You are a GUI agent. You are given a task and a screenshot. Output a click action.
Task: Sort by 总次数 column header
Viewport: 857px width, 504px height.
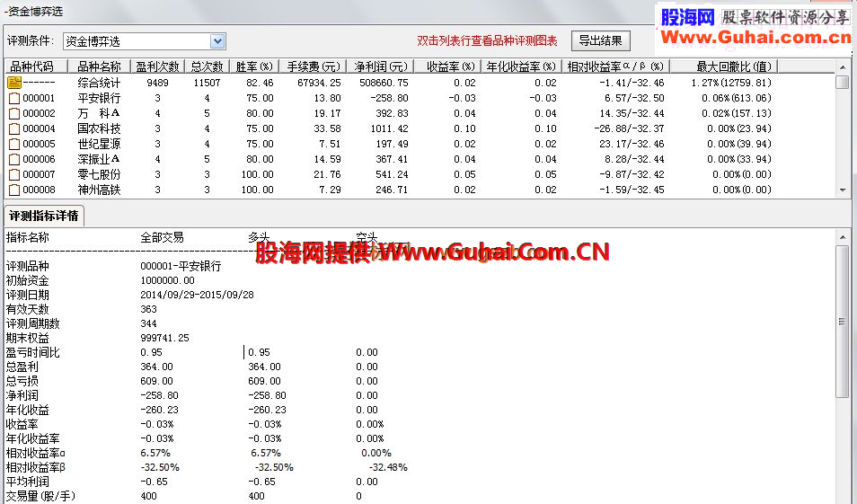pyautogui.click(x=208, y=66)
